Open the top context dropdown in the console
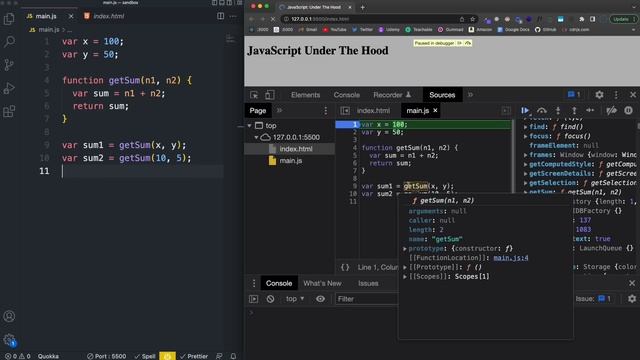640x360 pixels. click(x=295, y=299)
